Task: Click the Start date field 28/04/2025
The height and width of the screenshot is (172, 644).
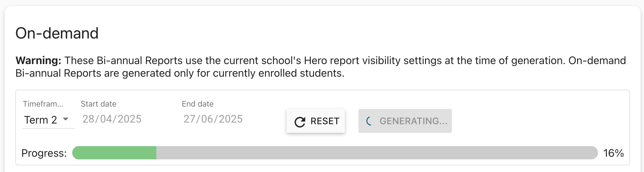Action: 112,119
